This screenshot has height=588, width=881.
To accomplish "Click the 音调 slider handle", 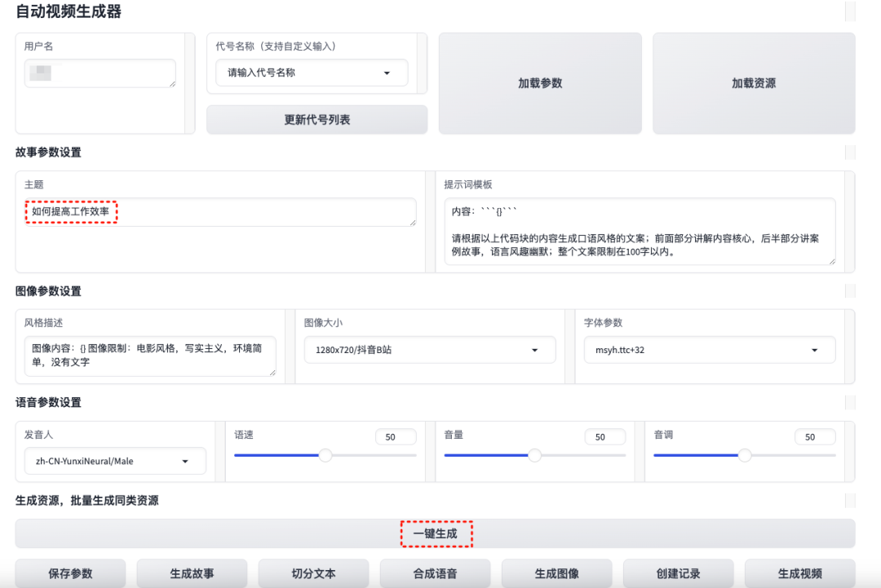I will pos(745,455).
